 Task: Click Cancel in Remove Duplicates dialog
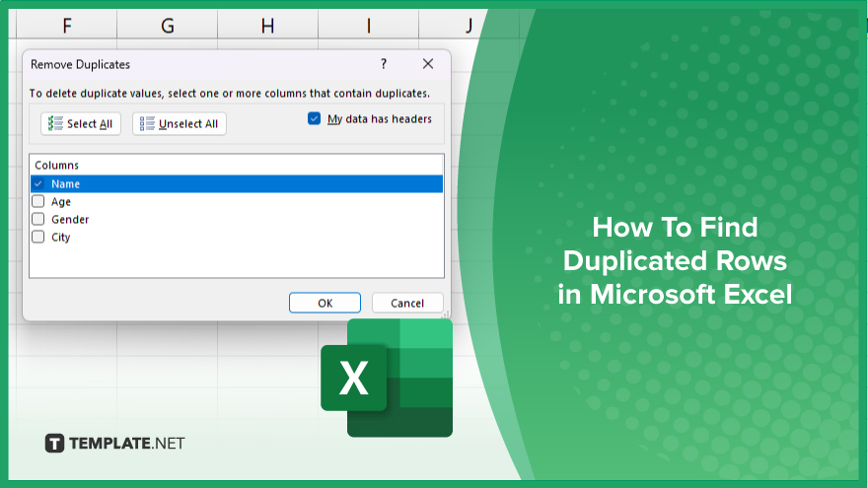coord(407,304)
